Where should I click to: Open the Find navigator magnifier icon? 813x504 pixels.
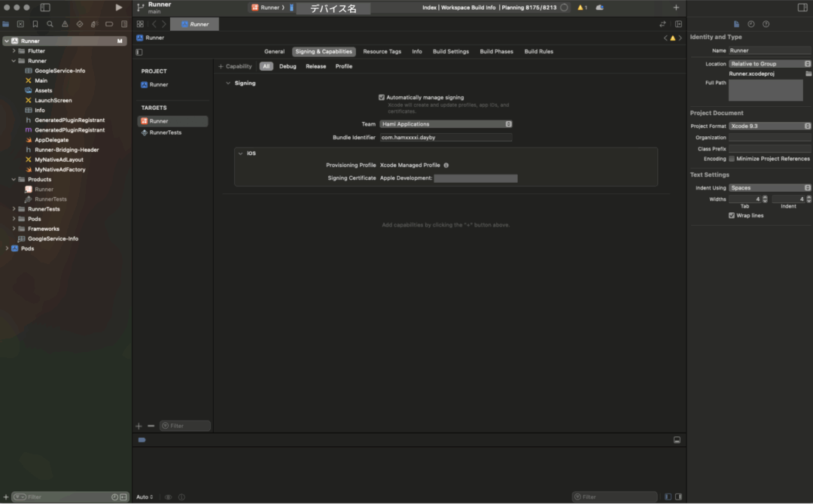(50, 24)
